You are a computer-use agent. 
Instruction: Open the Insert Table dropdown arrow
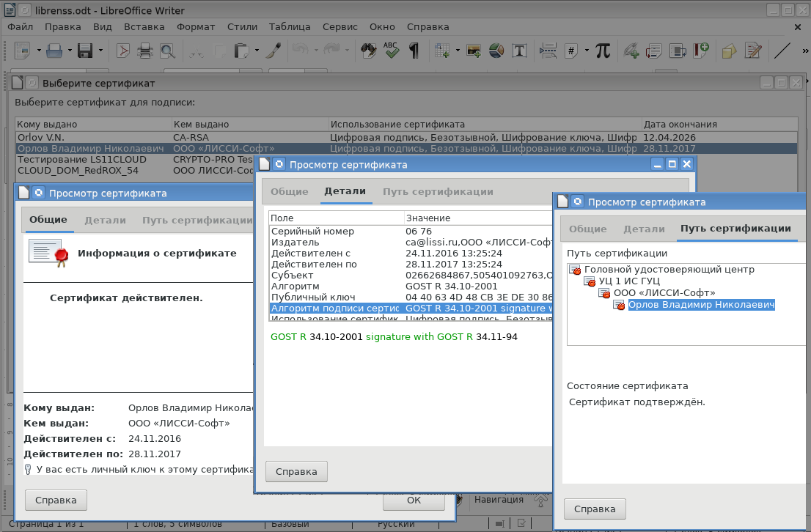tap(458, 51)
